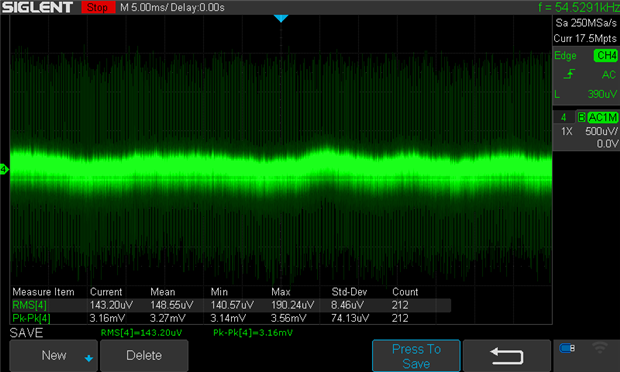
Task: Click the M 5.00ms timebase readout
Action: pyautogui.click(x=144, y=8)
